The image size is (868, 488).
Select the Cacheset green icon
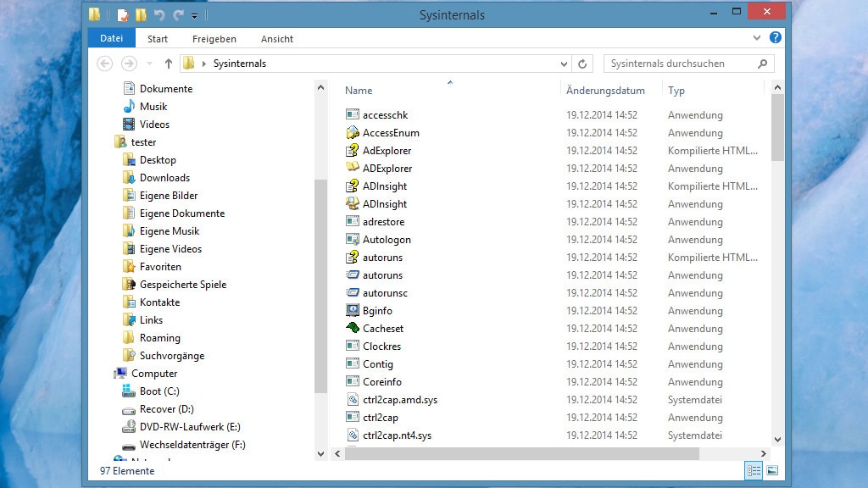click(x=352, y=328)
